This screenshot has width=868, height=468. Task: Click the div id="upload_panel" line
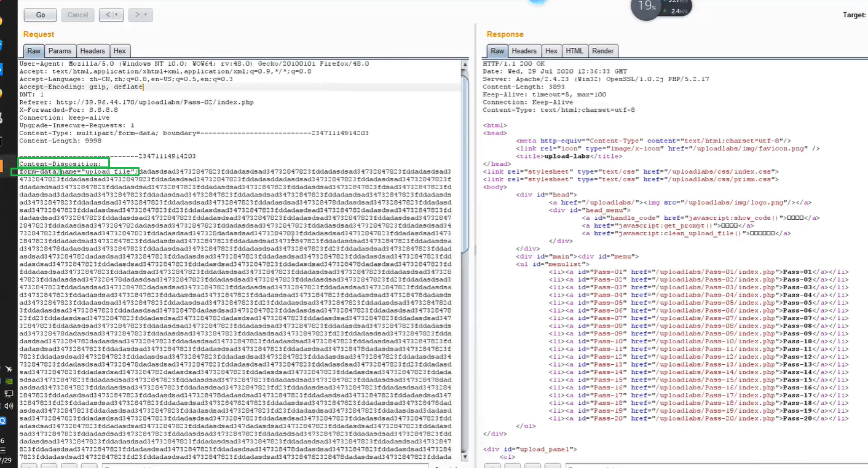pos(531,450)
